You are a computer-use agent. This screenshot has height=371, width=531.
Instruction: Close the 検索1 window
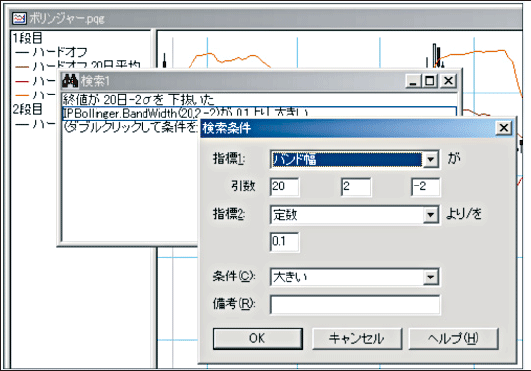pyautogui.click(x=448, y=81)
